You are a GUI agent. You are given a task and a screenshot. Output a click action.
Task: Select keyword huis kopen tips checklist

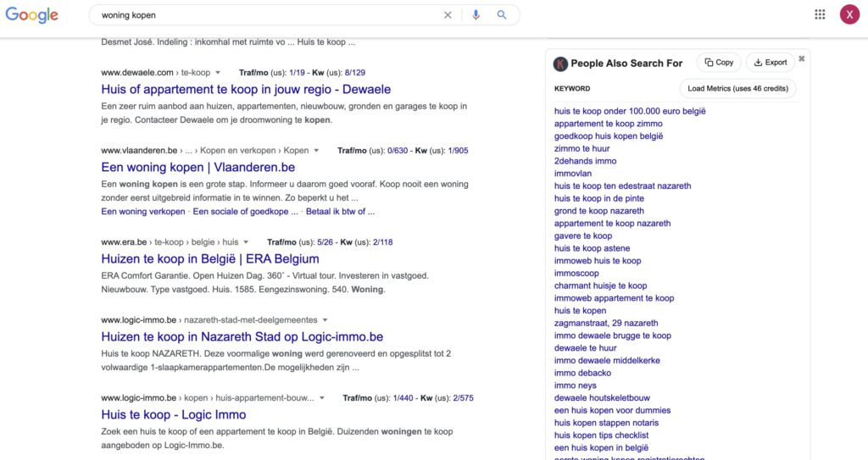tap(601, 435)
